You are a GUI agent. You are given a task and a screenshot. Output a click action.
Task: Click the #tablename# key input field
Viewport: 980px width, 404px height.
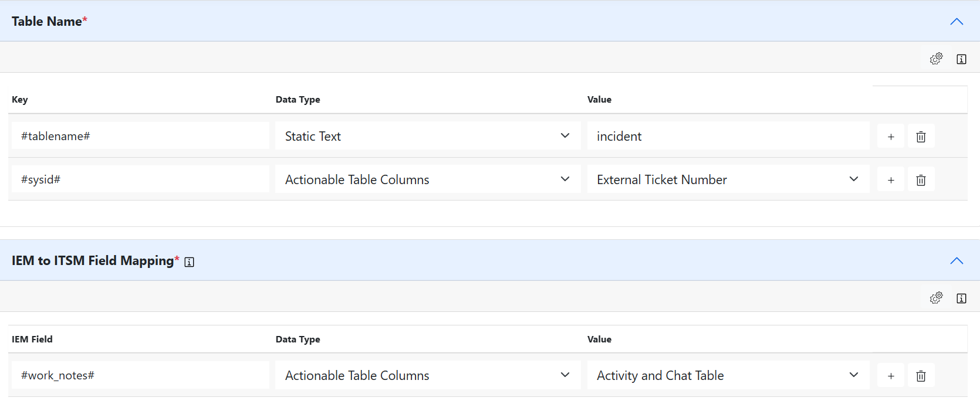click(140, 136)
